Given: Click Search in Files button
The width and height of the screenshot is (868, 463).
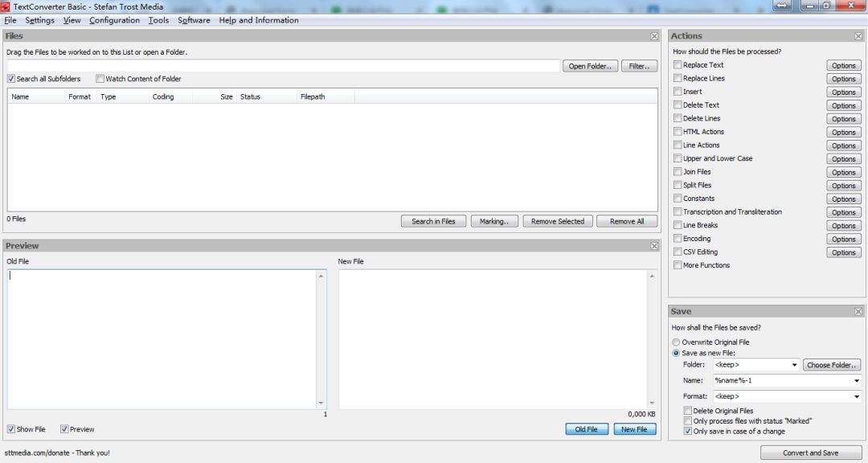Looking at the screenshot, I should [433, 222].
